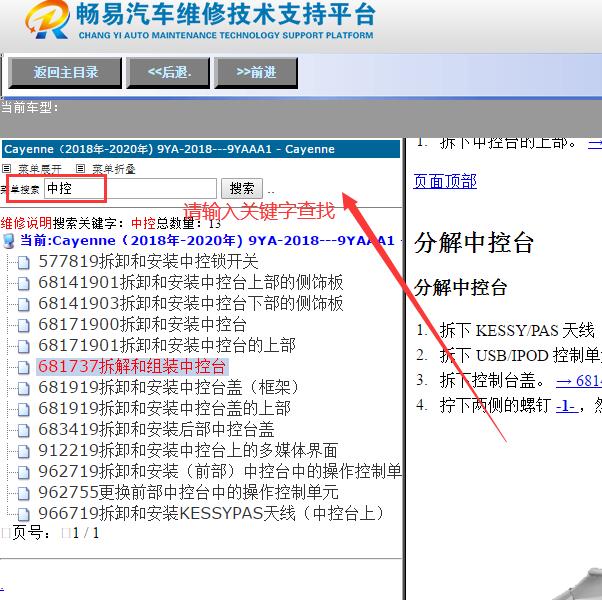Open the 页面顶部 link
Screen dimensions: 602x600
(x=445, y=181)
